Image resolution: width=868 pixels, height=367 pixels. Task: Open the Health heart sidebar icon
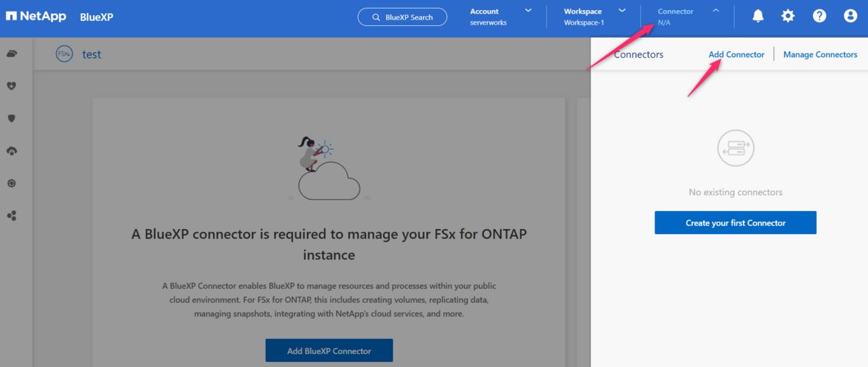(x=12, y=86)
